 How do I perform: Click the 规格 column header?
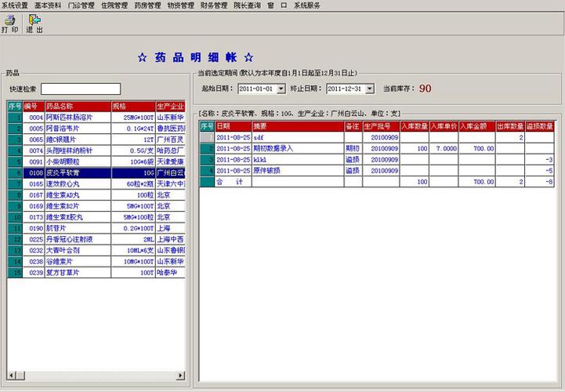[x=133, y=107]
